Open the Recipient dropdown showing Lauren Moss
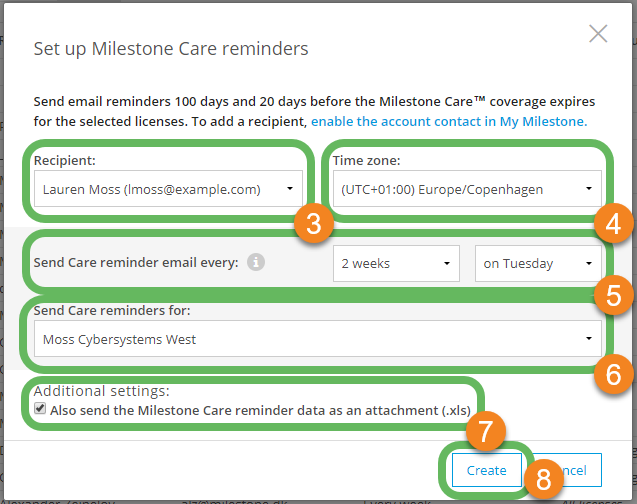 167,188
